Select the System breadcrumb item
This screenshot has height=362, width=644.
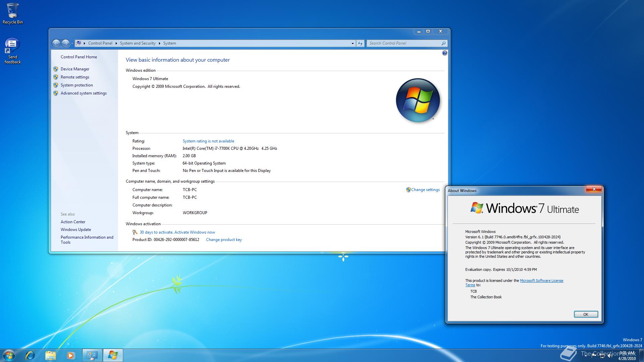pos(169,43)
